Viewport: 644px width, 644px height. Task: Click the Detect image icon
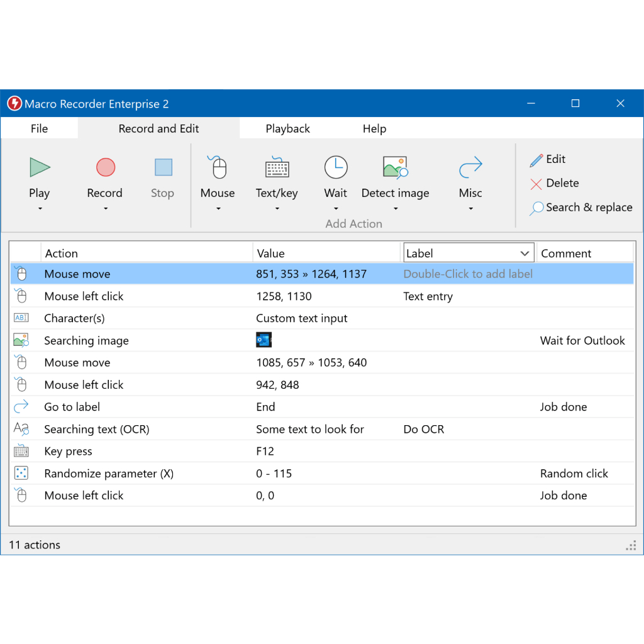(395, 167)
